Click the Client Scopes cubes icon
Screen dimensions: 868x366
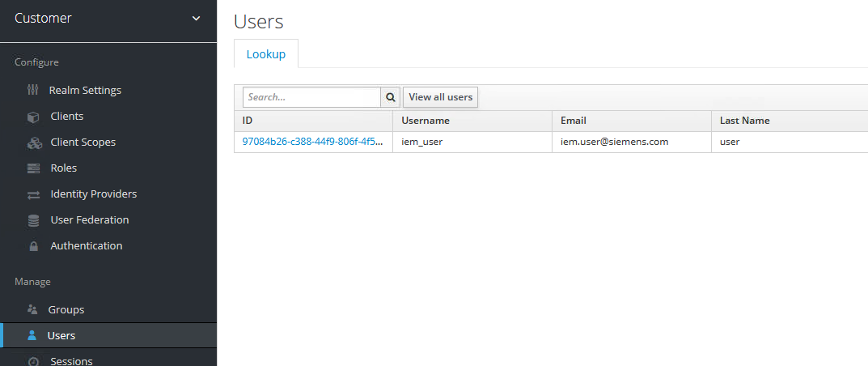pyautogui.click(x=34, y=143)
